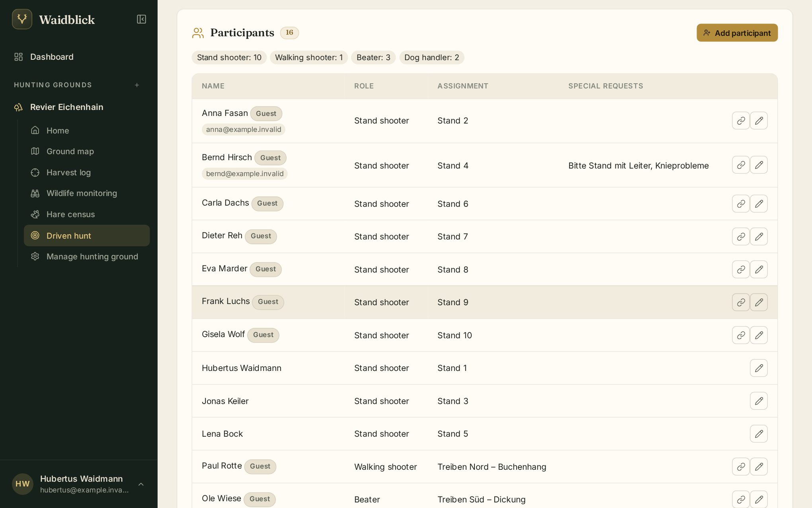Select the Driven hunt menu item
The image size is (812, 508).
point(87,235)
